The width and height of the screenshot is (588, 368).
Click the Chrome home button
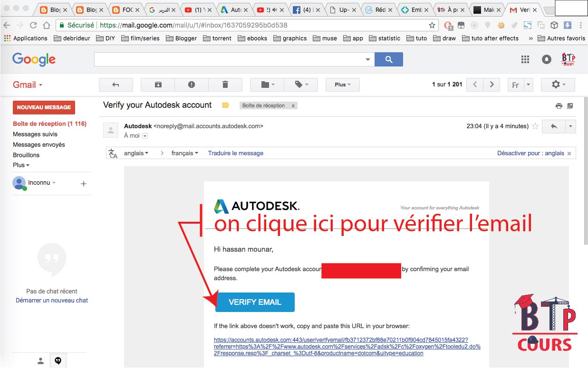click(x=46, y=25)
